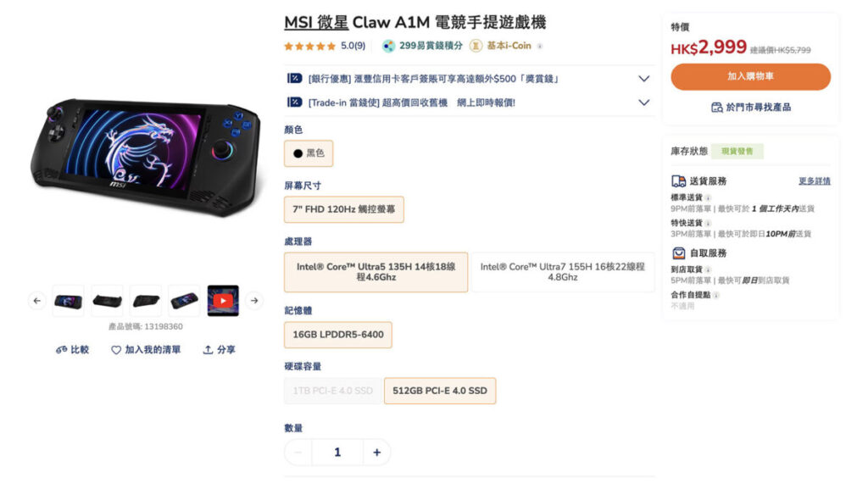Viewport: 868px width, 483px height.
Task: Click the first product thumbnail image
Action: [x=68, y=301]
